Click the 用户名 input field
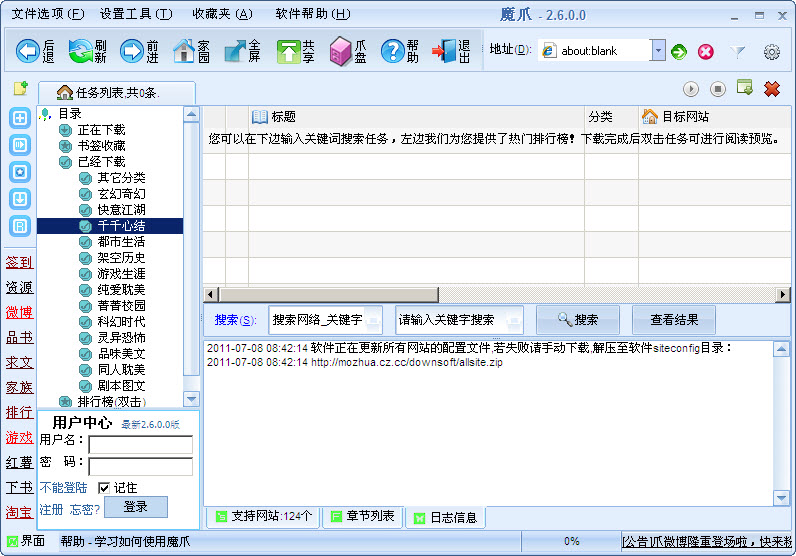796x556 pixels. click(141, 444)
